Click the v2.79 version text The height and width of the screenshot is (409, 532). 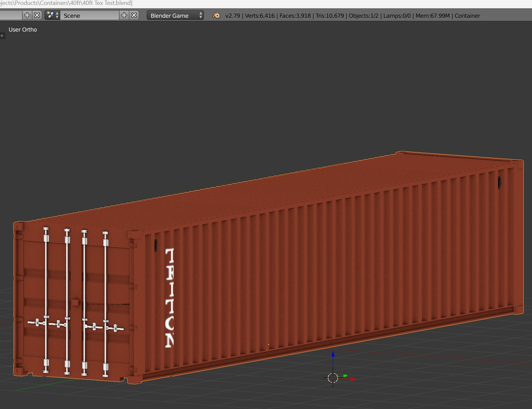tap(233, 16)
